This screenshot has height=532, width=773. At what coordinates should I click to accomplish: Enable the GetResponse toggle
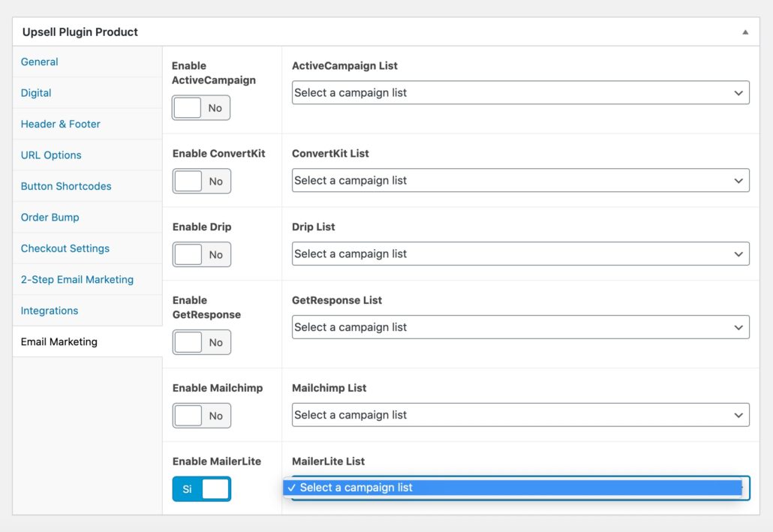[x=200, y=342]
